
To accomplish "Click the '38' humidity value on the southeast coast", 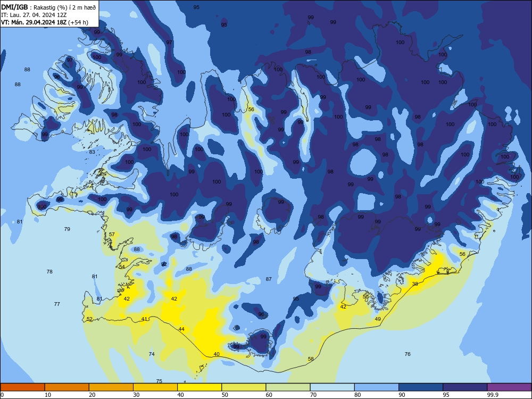I will [415, 284].
